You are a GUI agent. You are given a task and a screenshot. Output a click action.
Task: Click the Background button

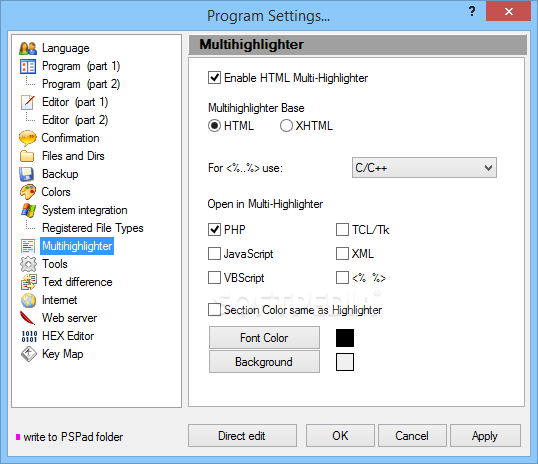264,362
